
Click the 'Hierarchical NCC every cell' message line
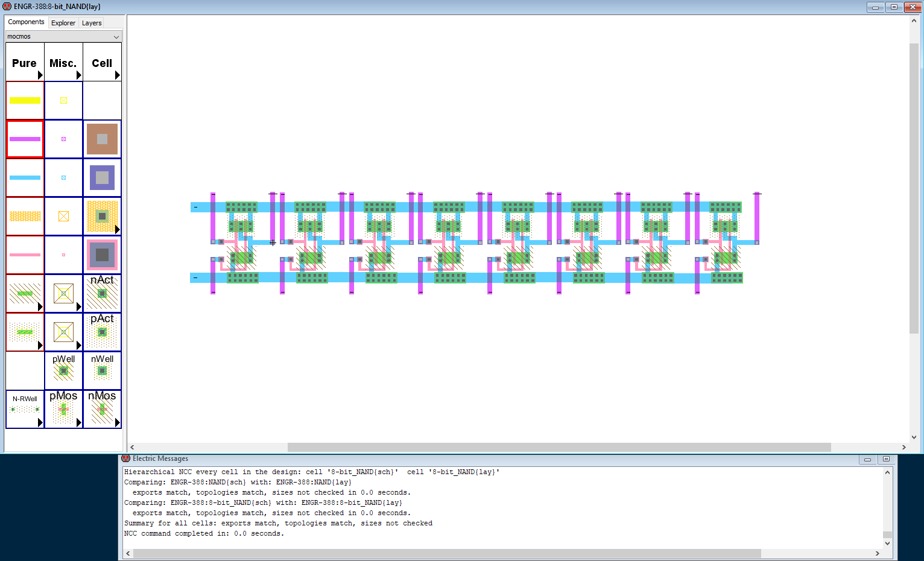pos(312,472)
